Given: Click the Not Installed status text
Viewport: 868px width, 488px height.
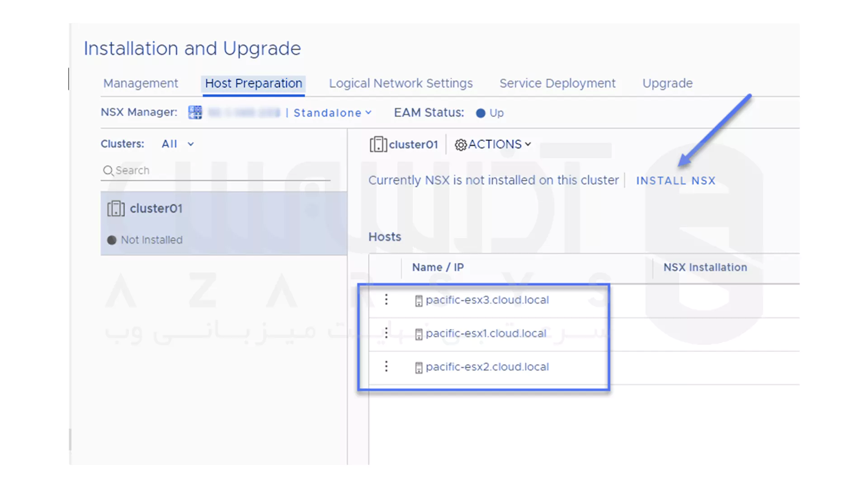Looking at the screenshot, I should [151, 240].
